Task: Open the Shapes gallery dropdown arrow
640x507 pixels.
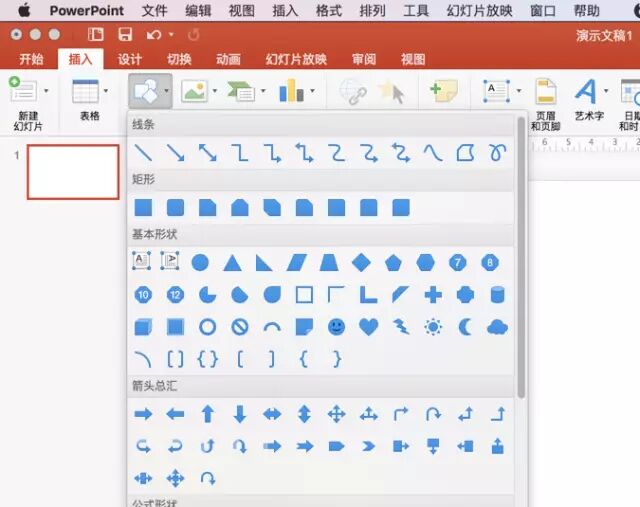Action: (x=167, y=91)
